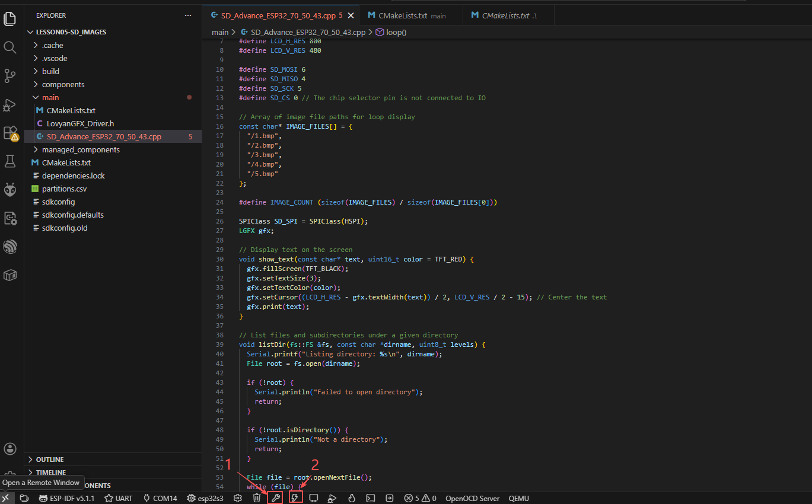Click the flash device lightning icon
This screenshot has width=812, height=504.
(x=295, y=498)
